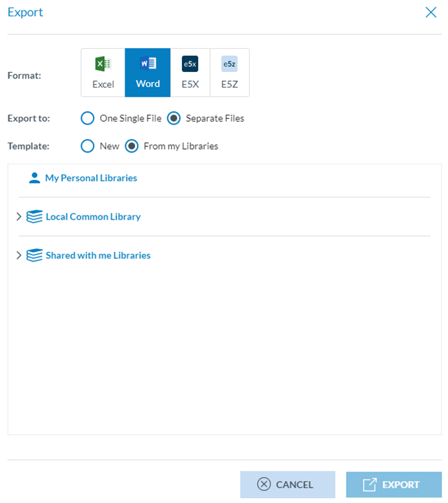Close the Export dialog with X

[431, 12]
